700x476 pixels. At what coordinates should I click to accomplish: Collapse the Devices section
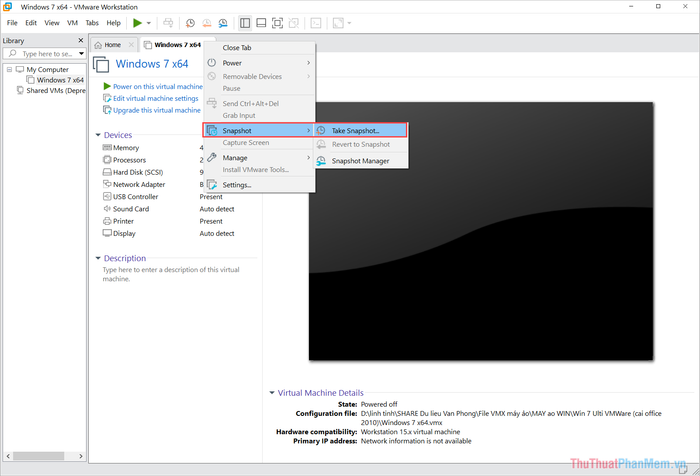coord(98,135)
